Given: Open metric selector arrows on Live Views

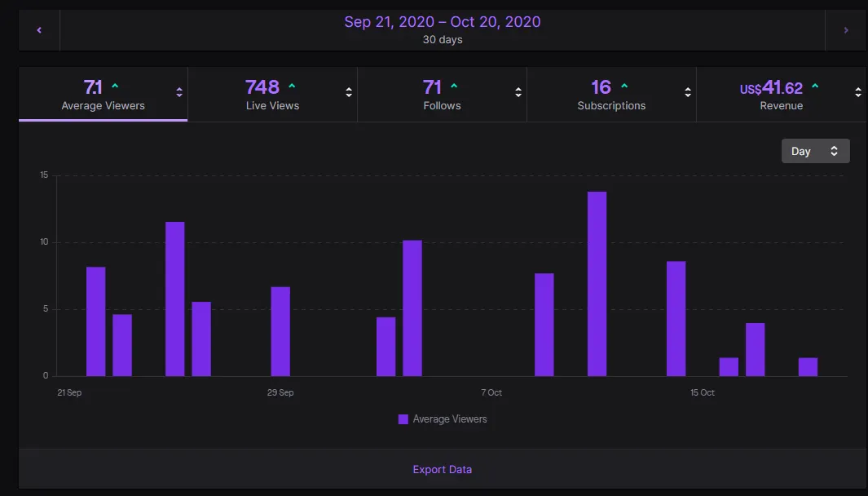Looking at the screenshot, I should coord(349,92).
